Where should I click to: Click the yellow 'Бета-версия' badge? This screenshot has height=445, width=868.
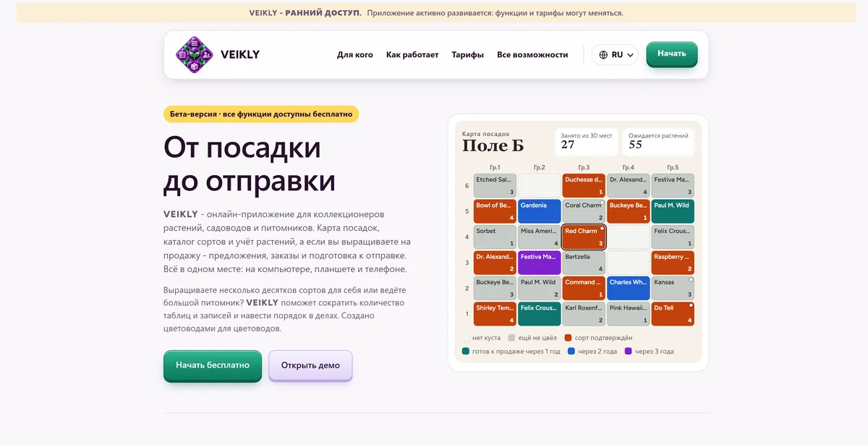(x=261, y=114)
